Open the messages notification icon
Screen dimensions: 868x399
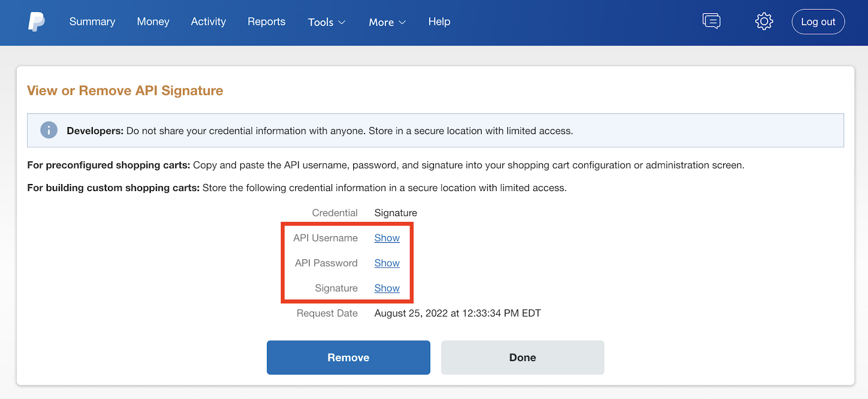(x=711, y=21)
